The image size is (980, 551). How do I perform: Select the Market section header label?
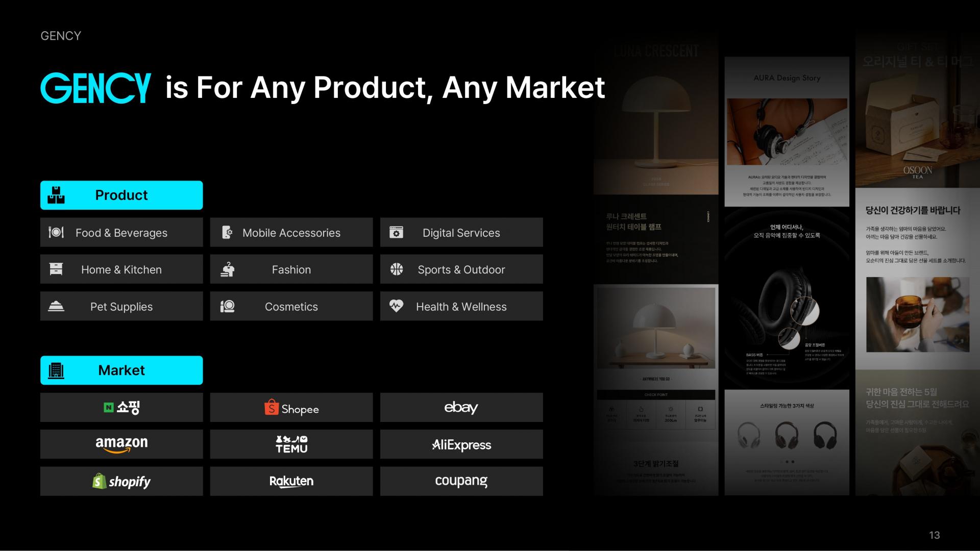tap(121, 370)
